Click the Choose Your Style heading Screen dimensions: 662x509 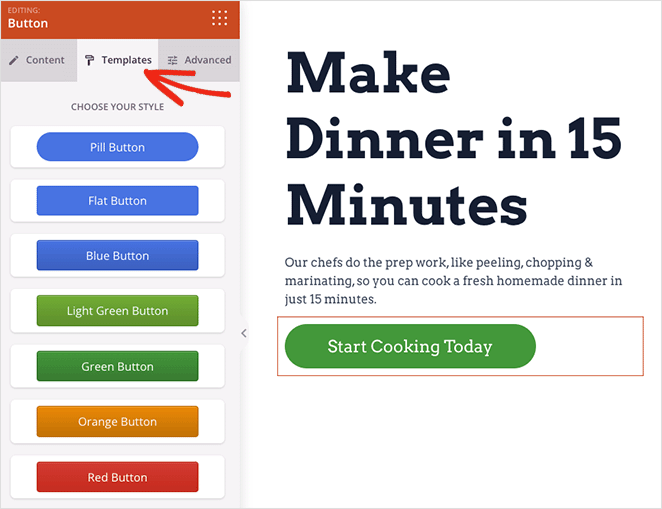coord(117,107)
